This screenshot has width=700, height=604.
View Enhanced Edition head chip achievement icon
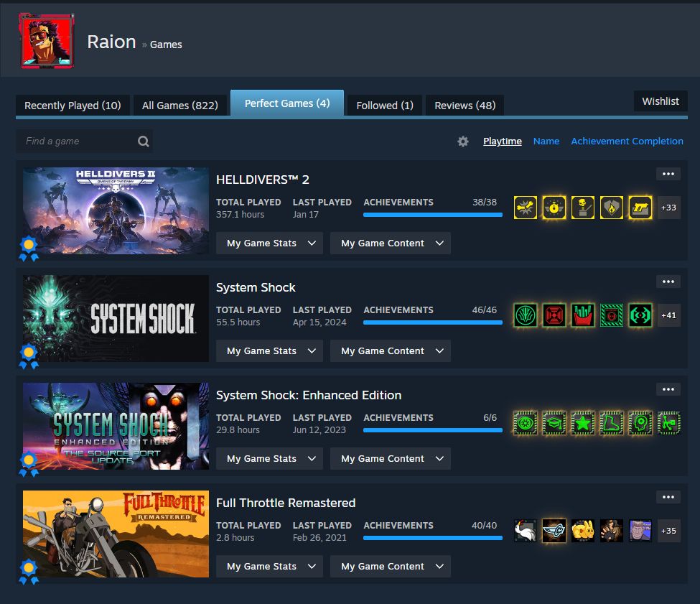click(640, 423)
